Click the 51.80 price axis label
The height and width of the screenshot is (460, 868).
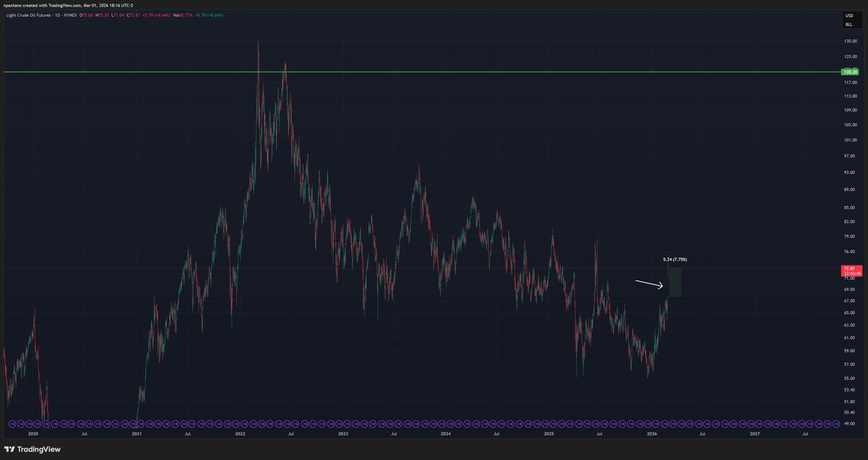(x=849, y=401)
